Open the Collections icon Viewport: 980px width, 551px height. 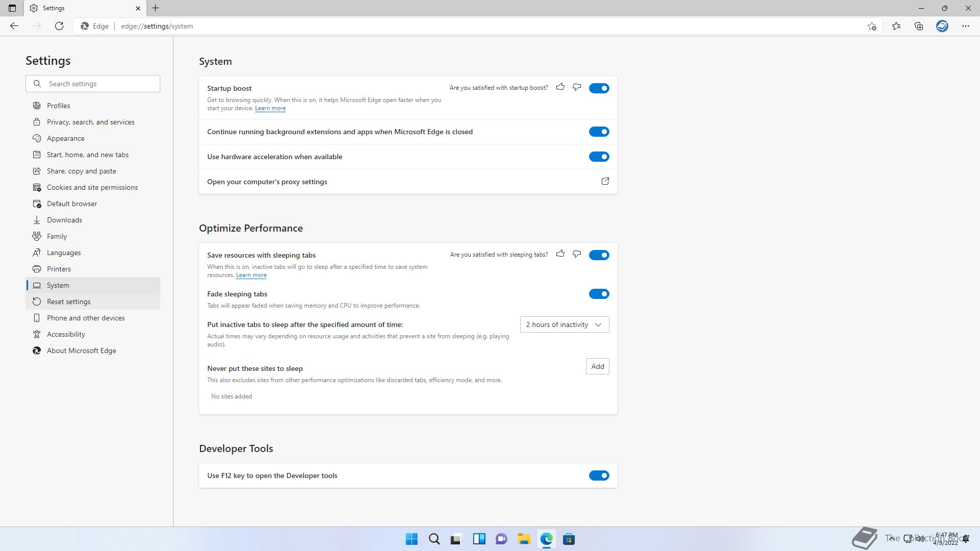pyautogui.click(x=919, y=26)
